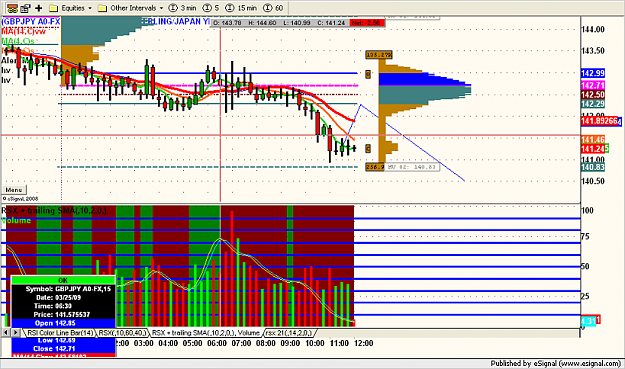Click the teal 140.83 price label
This screenshot has width=625, height=369.
[x=593, y=167]
